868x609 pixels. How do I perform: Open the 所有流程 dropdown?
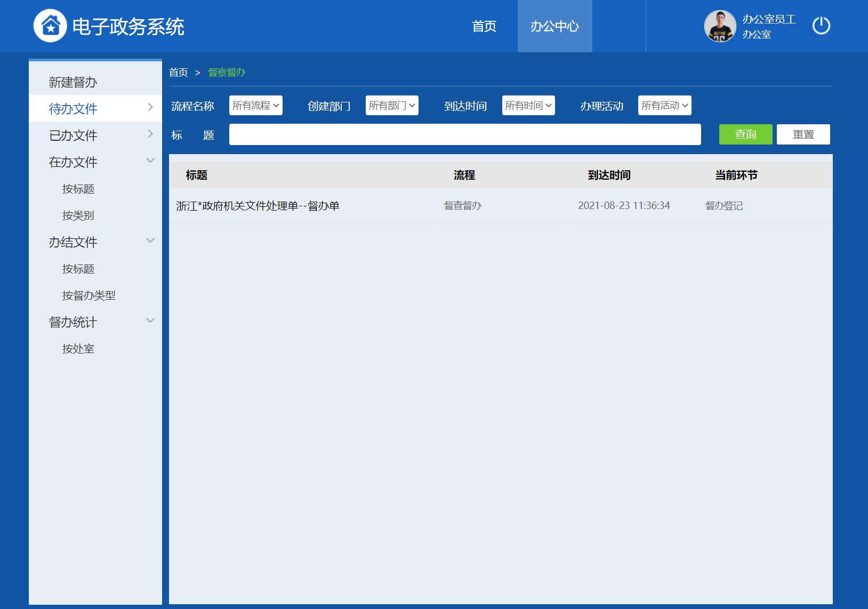[256, 106]
